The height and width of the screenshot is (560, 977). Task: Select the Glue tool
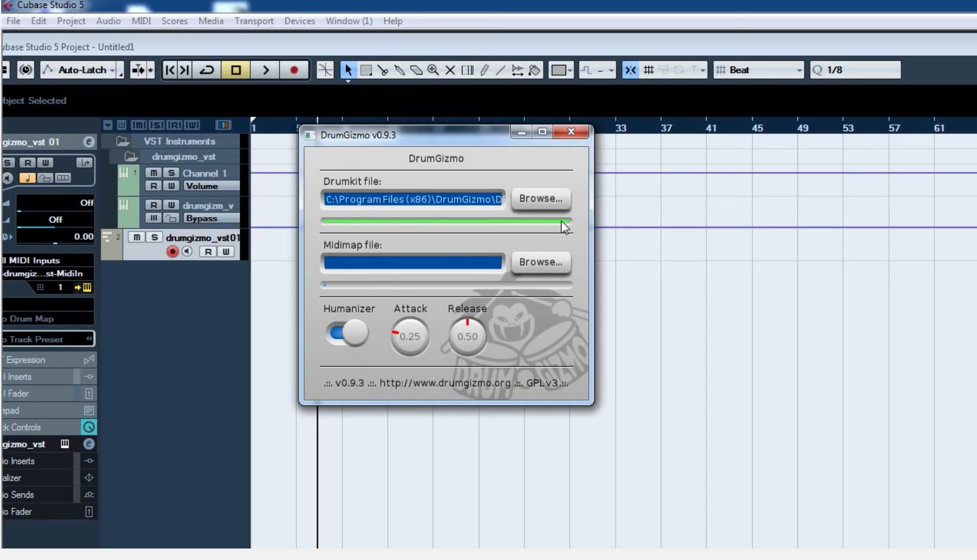click(x=399, y=70)
